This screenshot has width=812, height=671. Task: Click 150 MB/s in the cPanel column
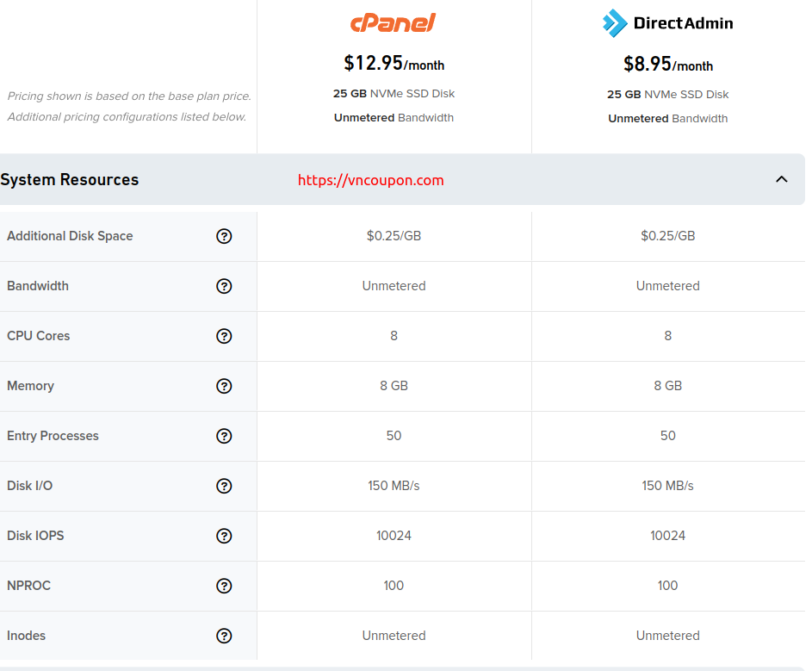394,486
